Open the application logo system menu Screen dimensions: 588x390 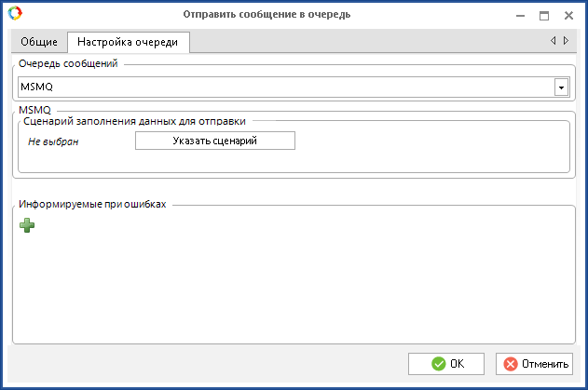pyautogui.click(x=15, y=13)
